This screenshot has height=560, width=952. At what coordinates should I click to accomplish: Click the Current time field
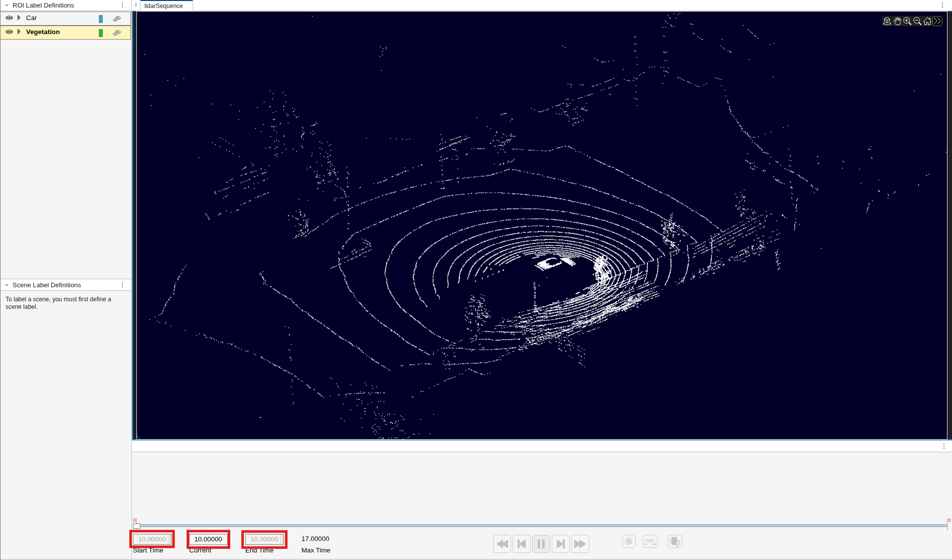pos(208,539)
